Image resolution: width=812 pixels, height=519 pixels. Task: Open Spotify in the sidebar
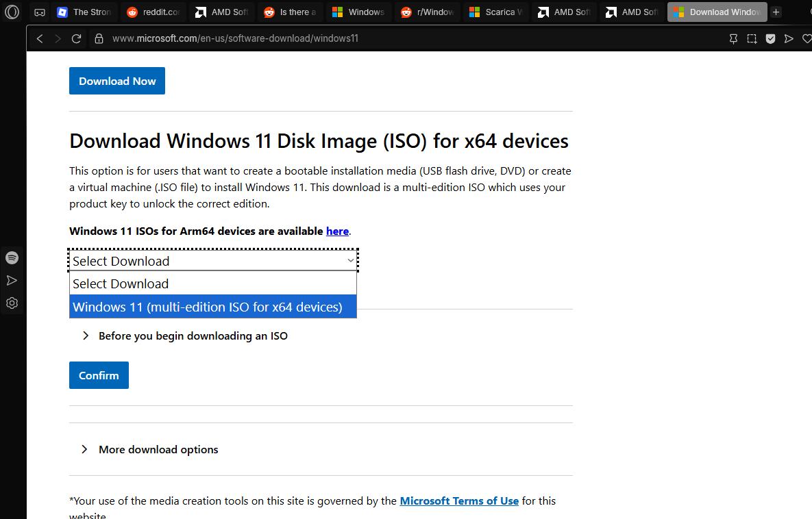point(12,258)
